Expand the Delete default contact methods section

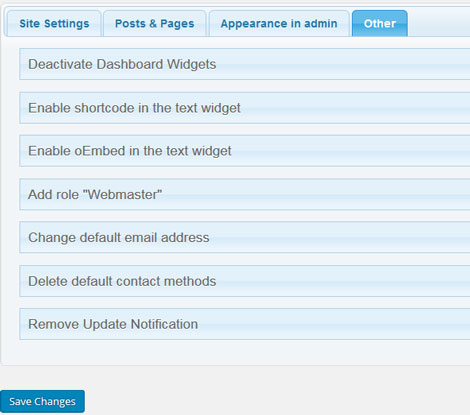click(245, 281)
